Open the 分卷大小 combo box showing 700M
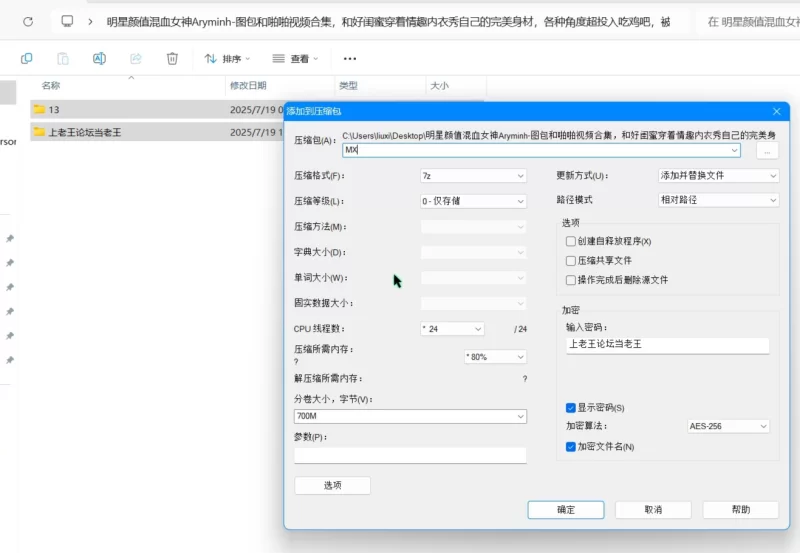The height and width of the screenshot is (553, 800). [410, 416]
